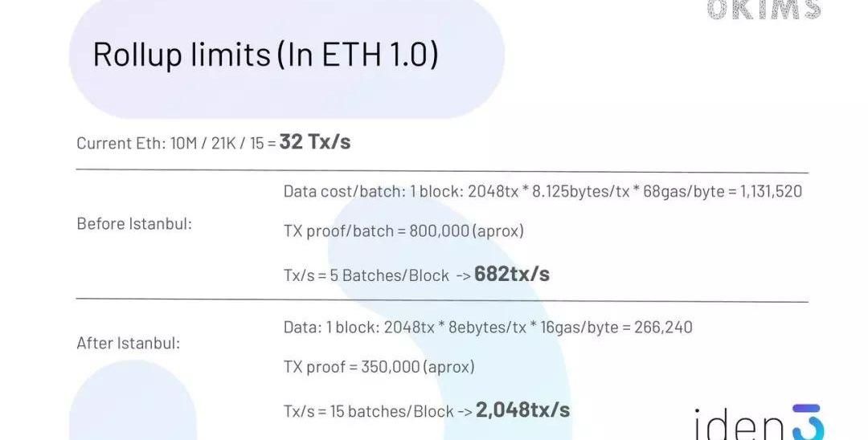Image resolution: width=868 pixels, height=440 pixels.
Task: Click 'TX proof/batch = 800,000 (aprox)' text
Action: click(403, 231)
